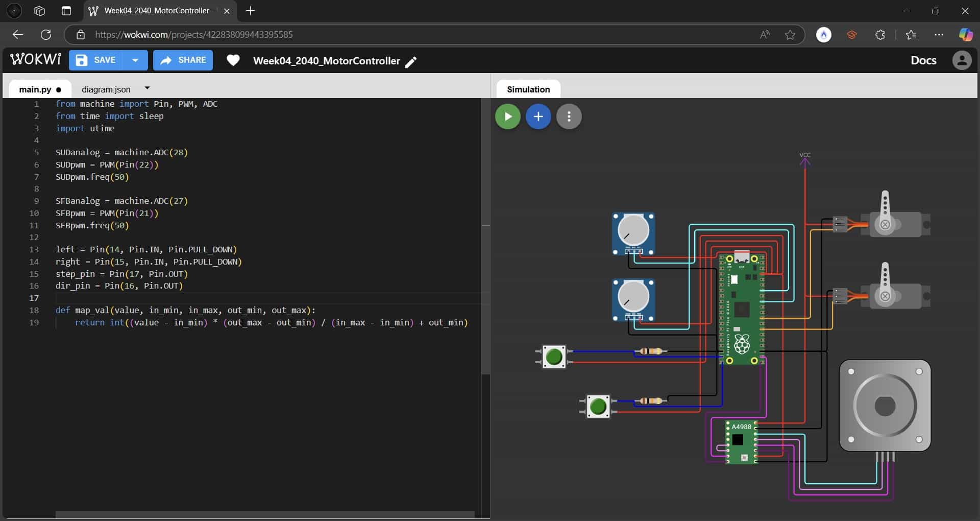The width and height of the screenshot is (980, 521).
Task: Click the lower green pushbutton
Action: (x=598, y=407)
